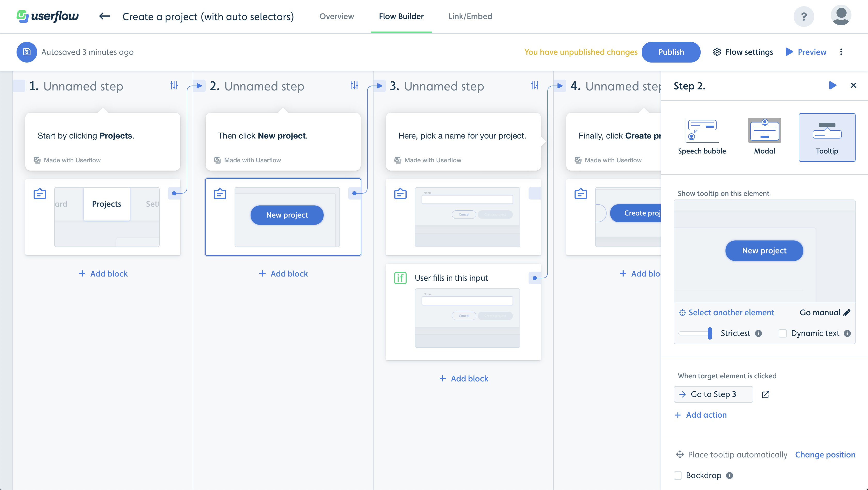The image size is (868, 490).
Task: Click 'User fills in this input' connector dot
Action: (534, 278)
